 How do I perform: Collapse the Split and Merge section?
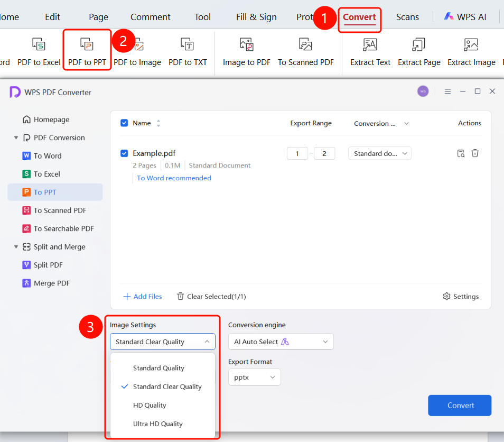pos(16,247)
